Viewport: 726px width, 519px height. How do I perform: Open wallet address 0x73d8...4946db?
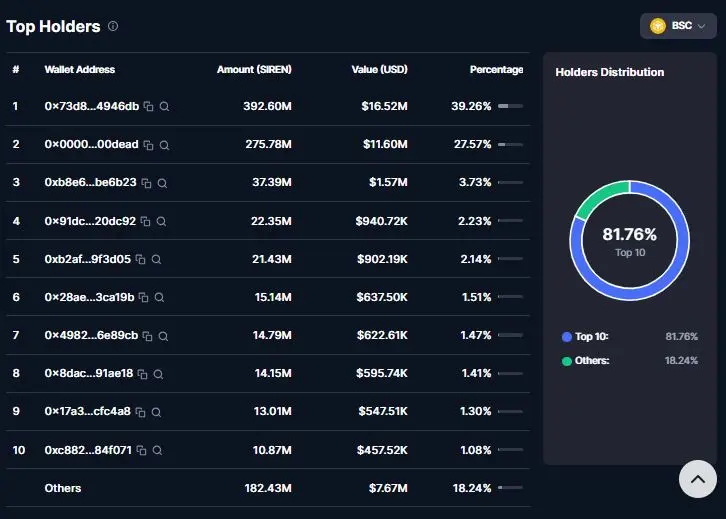click(92, 106)
